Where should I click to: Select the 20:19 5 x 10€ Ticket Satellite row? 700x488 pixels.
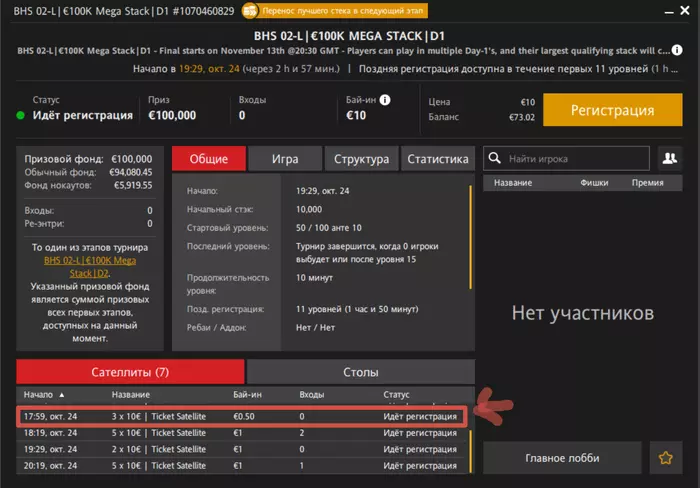242,466
